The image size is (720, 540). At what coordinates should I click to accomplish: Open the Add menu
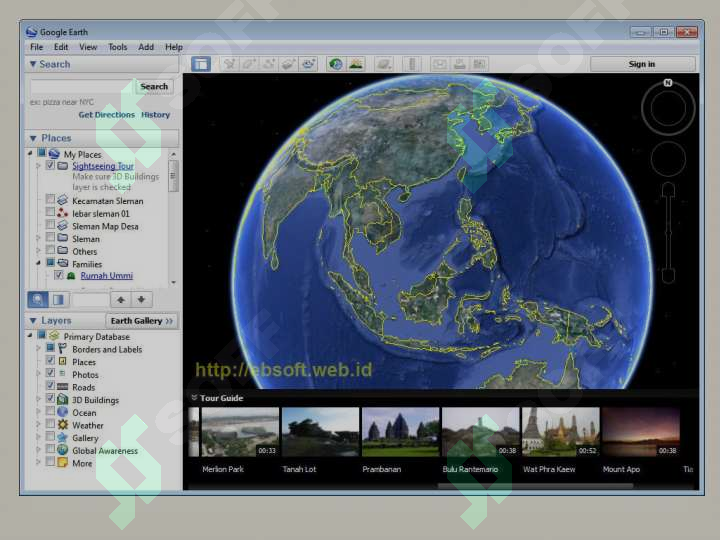tap(146, 47)
